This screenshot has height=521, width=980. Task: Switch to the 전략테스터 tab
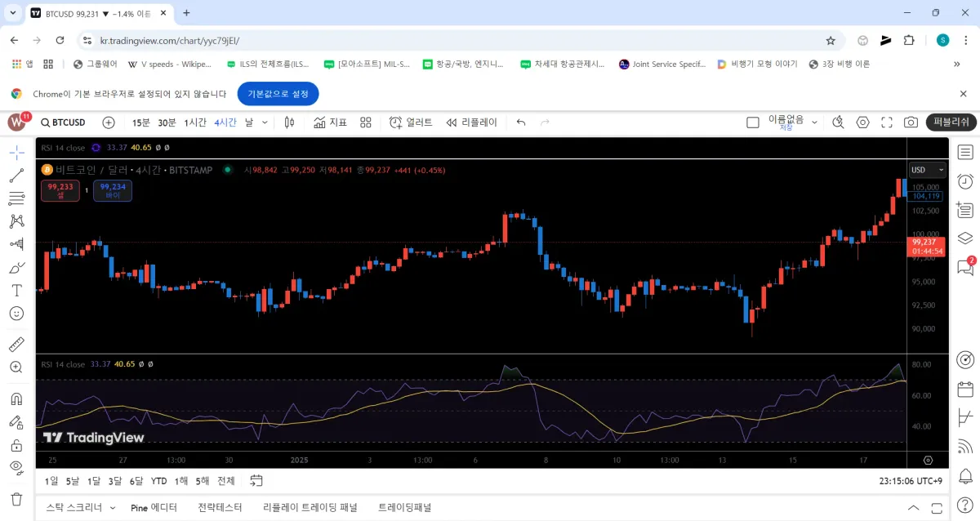tap(220, 507)
